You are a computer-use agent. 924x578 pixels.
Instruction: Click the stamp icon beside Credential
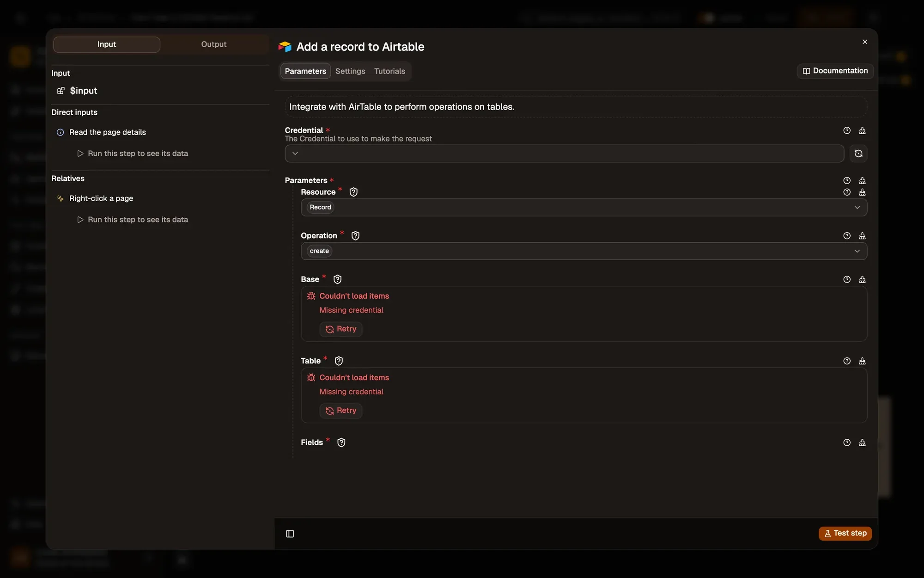click(x=862, y=130)
